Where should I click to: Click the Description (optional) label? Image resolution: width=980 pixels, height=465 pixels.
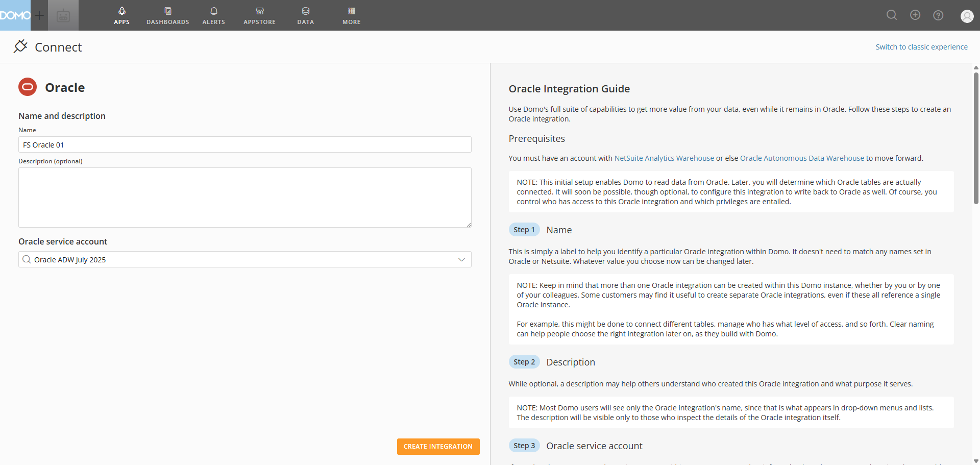tap(51, 161)
